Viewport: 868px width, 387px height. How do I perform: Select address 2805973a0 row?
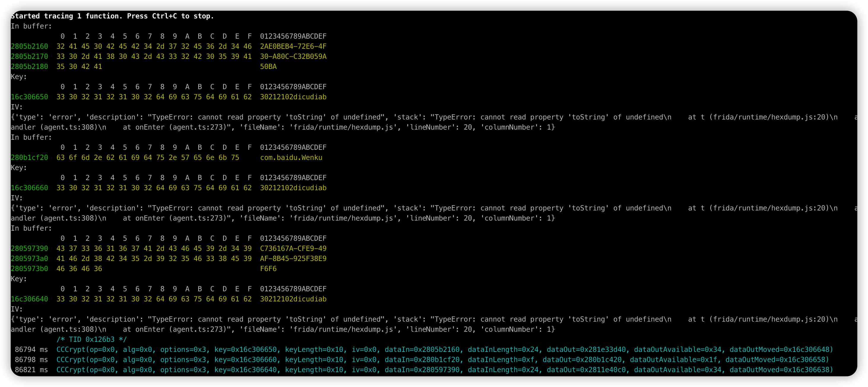click(169, 259)
